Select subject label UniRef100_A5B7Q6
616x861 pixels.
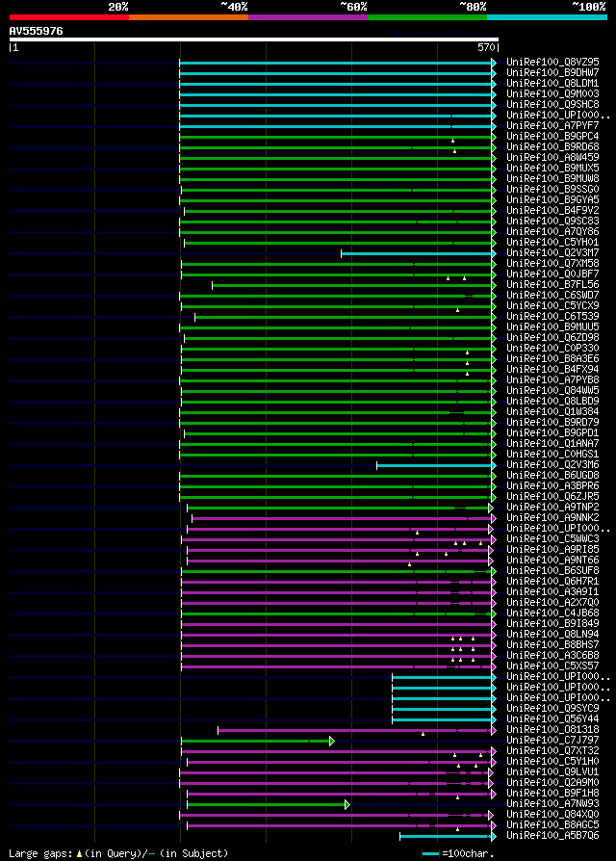point(552,836)
